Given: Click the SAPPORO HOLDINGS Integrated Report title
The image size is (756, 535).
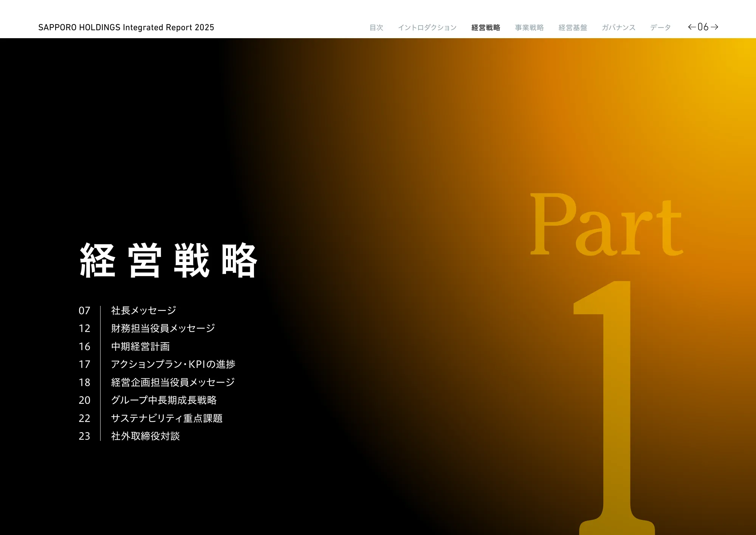Looking at the screenshot, I should click(126, 28).
